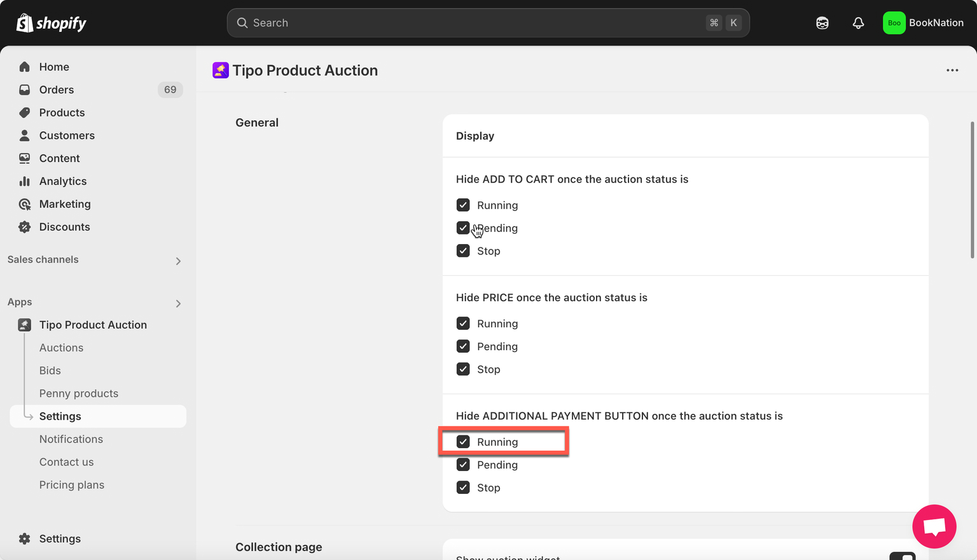Expand the Sales channels section
Screen dimensions: 977x560
coord(178,261)
